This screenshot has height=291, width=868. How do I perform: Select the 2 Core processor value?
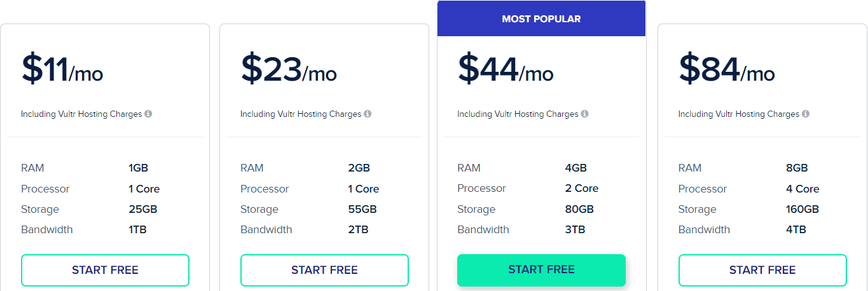click(x=581, y=188)
